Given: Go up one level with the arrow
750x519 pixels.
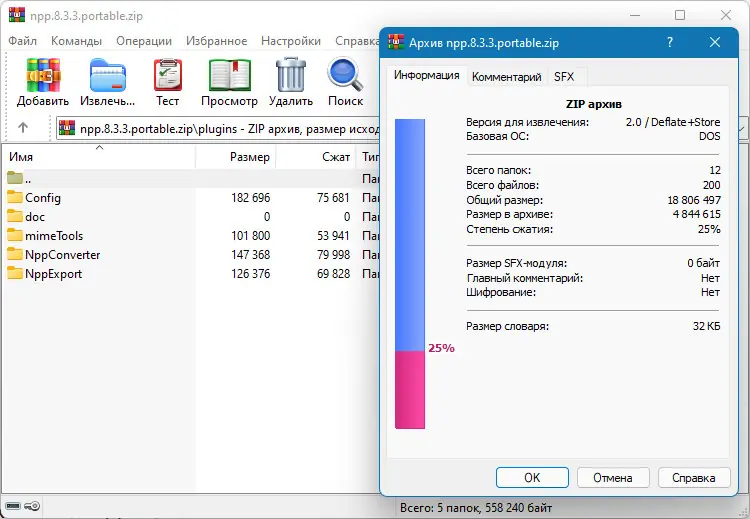Looking at the screenshot, I should pos(22,127).
